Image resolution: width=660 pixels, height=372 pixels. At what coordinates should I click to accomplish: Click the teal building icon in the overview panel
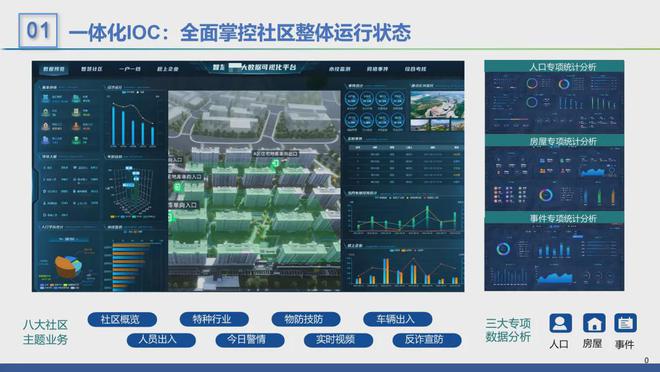(76, 98)
